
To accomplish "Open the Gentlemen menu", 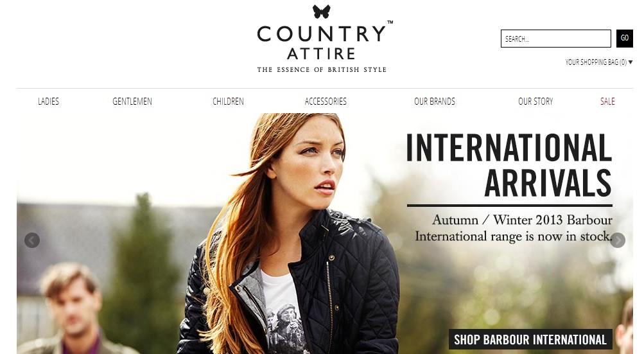I will [132, 101].
